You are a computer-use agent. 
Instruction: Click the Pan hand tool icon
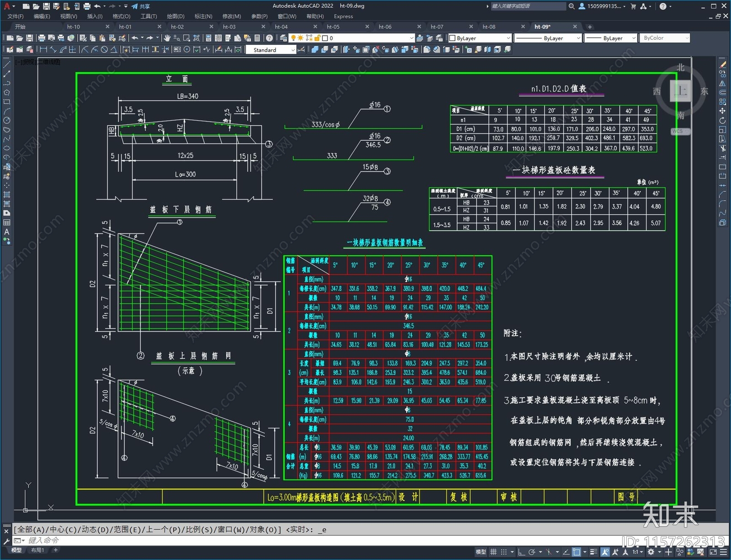click(167, 38)
